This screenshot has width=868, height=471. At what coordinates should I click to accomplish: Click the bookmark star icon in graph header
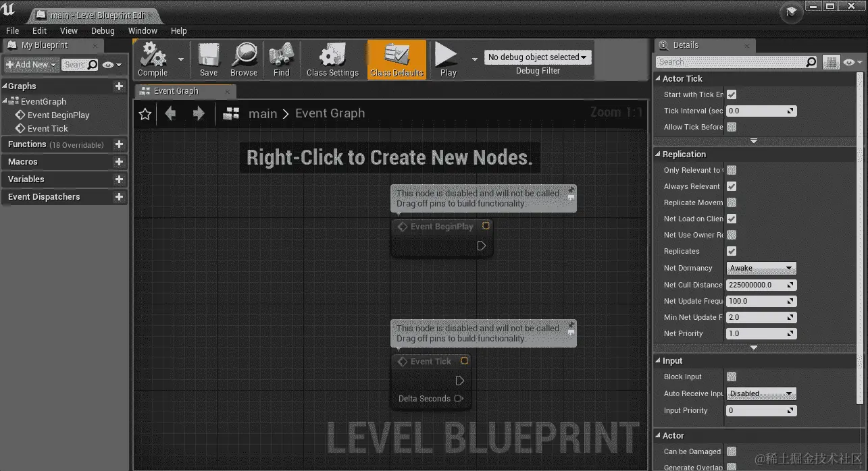[x=145, y=114]
